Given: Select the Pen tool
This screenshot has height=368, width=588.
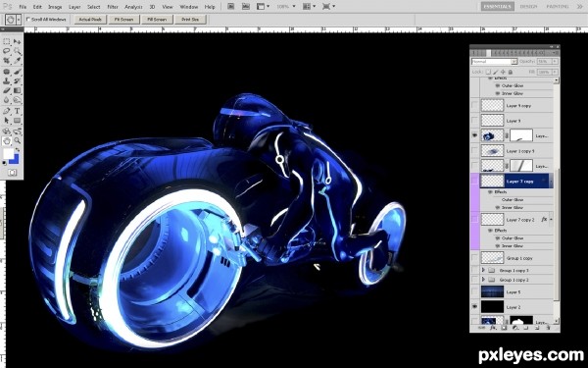Looking at the screenshot, I should pos(7,111).
